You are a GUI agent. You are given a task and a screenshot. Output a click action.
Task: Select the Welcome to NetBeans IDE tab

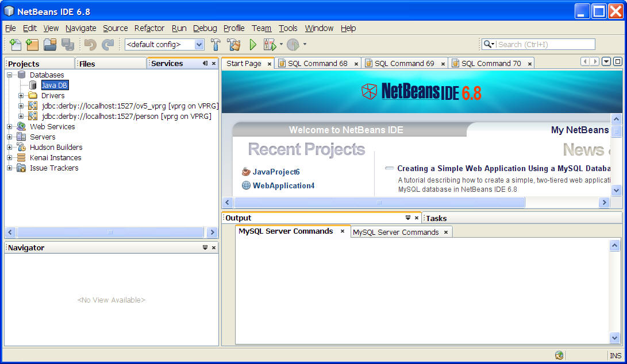click(x=346, y=130)
